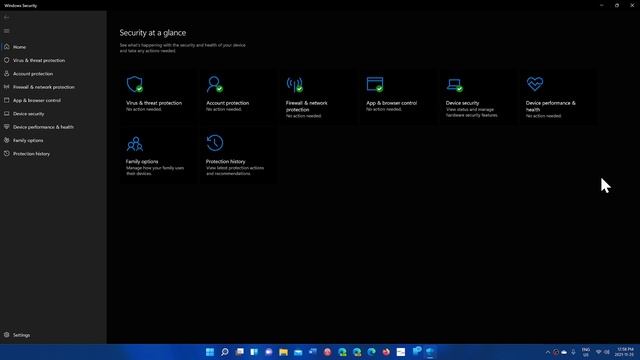Select Device performance & health in sidebar
Image resolution: width=640 pixels, height=360 pixels.
tap(53, 127)
